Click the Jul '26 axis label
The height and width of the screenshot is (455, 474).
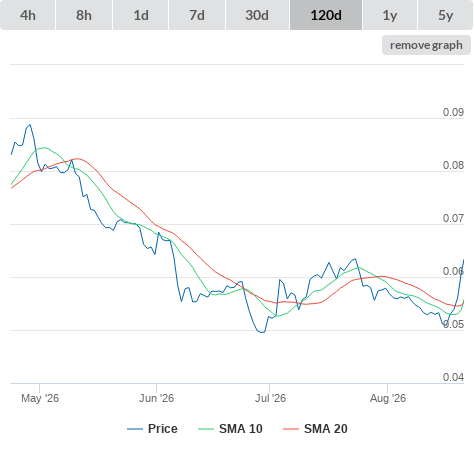(270, 398)
